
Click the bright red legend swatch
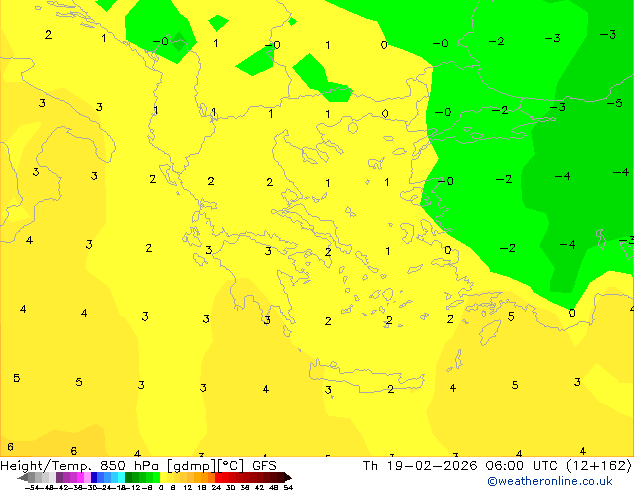pos(218,477)
